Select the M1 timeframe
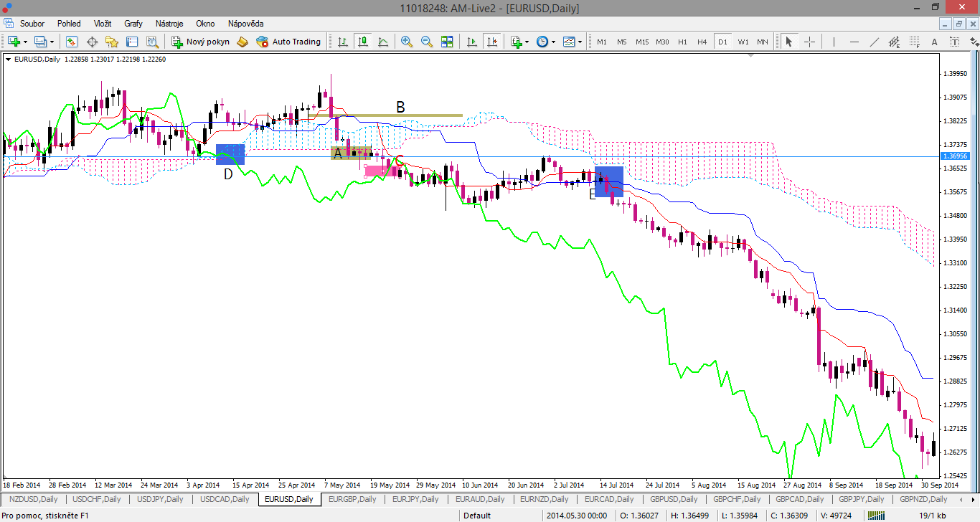Viewport: 980px width, 522px height. [602, 42]
